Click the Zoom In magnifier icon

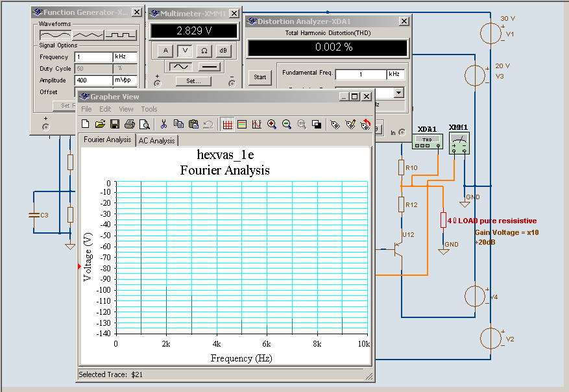[271, 125]
